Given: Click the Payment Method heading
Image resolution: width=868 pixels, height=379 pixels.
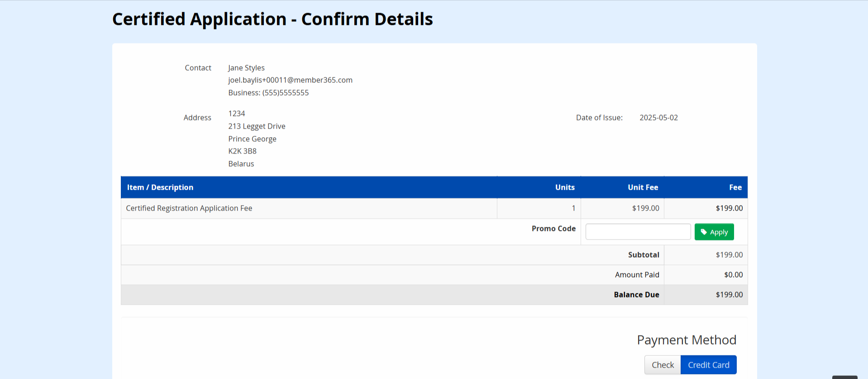Looking at the screenshot, I should (687, 340).
